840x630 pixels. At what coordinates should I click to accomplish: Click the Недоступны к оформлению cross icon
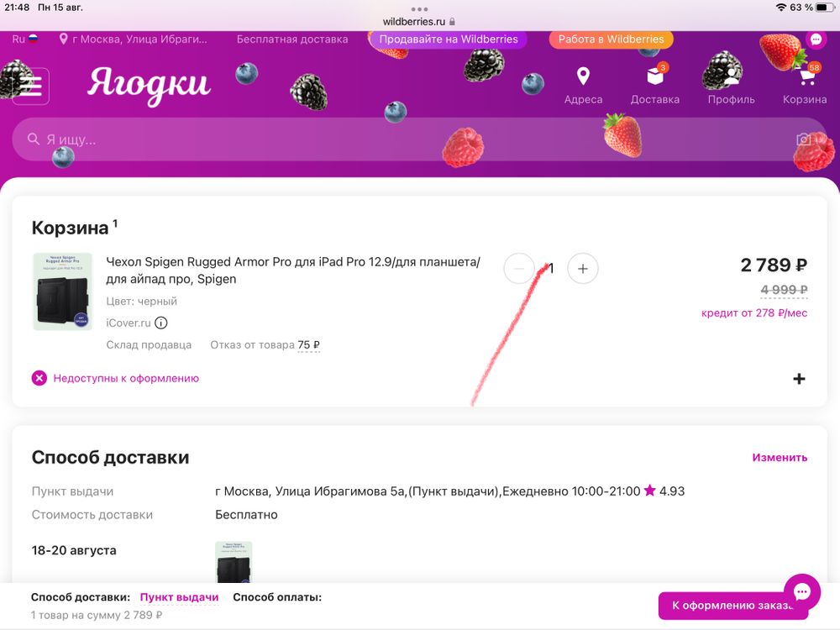click(39, 378)
